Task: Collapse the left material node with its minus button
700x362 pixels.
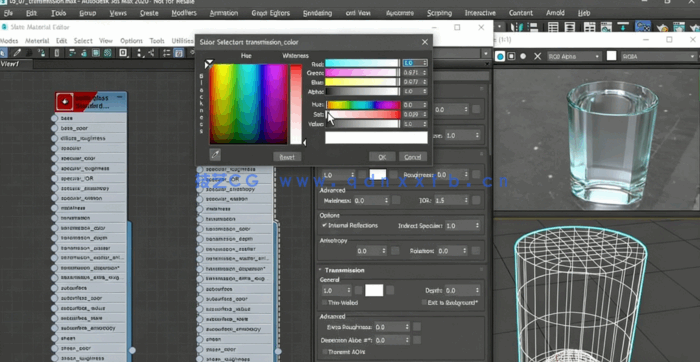Action: click(120, 96)
